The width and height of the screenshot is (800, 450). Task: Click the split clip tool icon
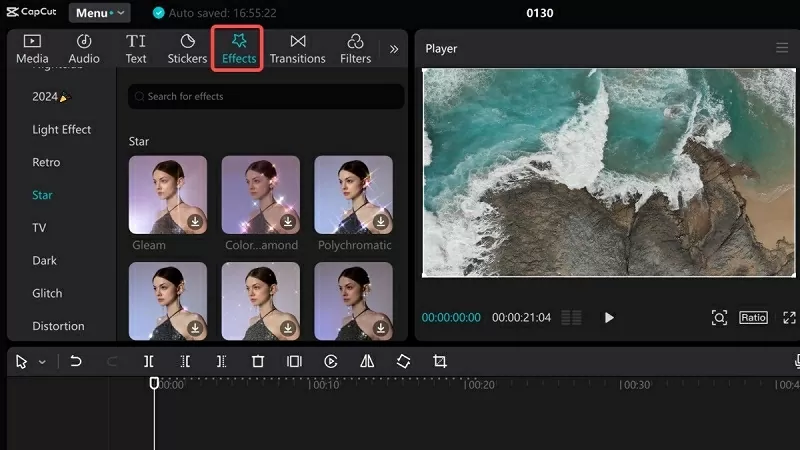[148, 361]
